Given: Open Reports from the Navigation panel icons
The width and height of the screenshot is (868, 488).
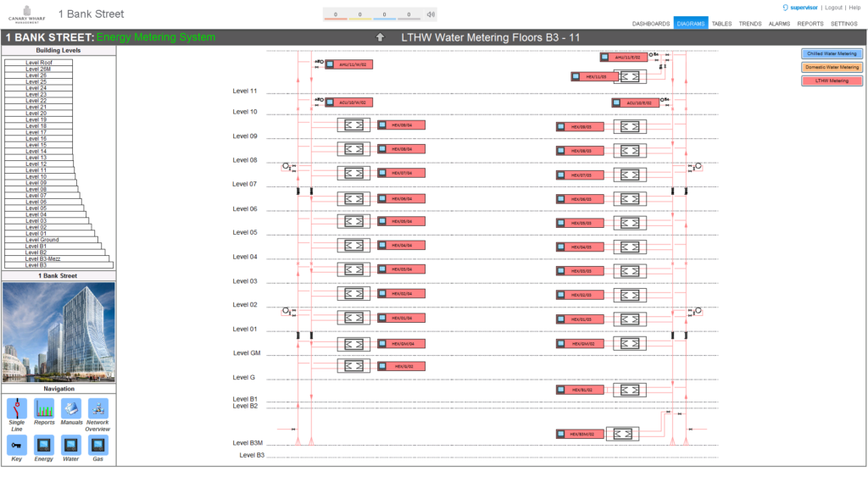Looking at the screenshot, I should coord(44,408).
